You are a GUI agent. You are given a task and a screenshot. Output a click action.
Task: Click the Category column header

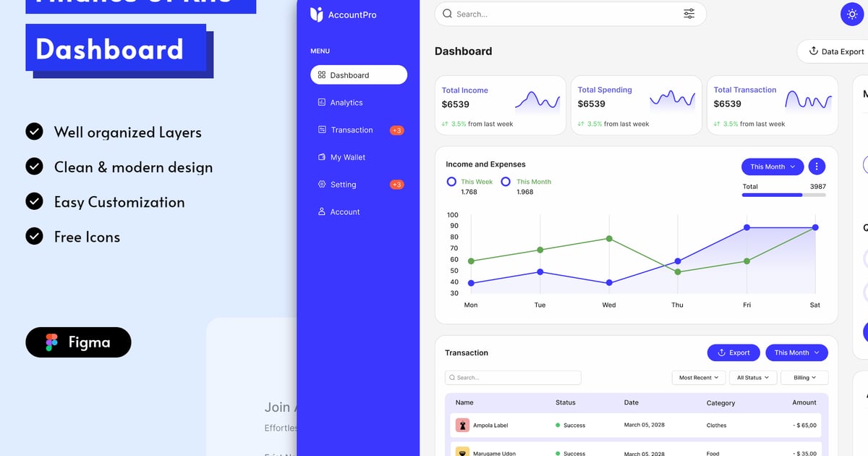pos(720,403)
